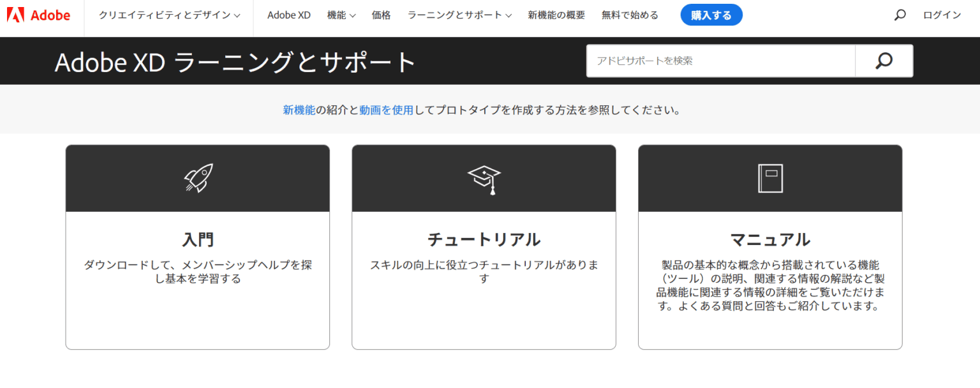Viewport: 980px width, 388px height.
Task: Click the Adobe logo
Action: coord(40,15)
